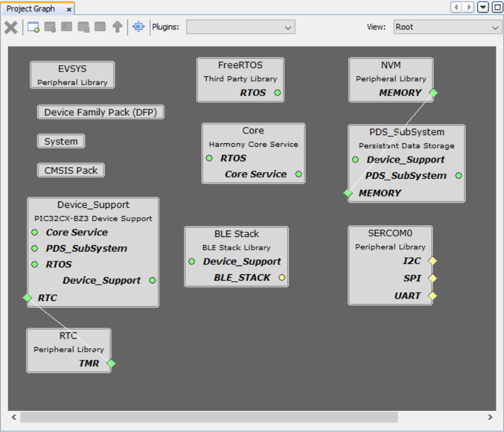Select the Project Graph tab
Screen dimensions: 504x432
pos(31,9)
